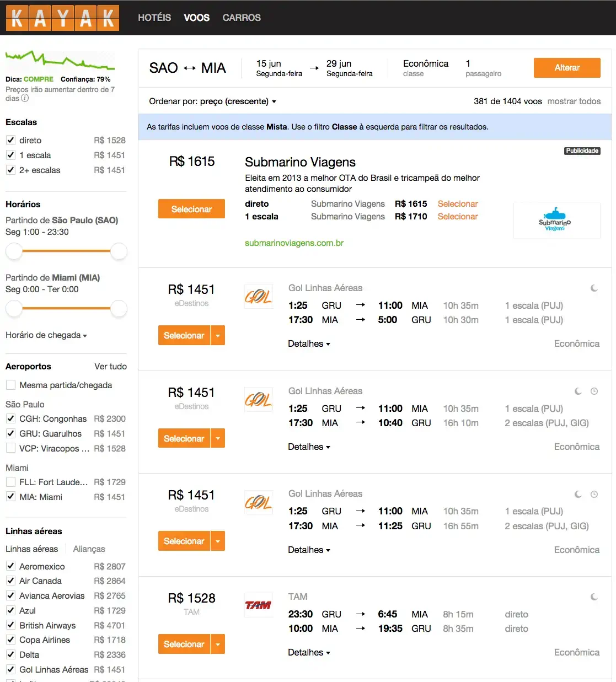
Task: Click the Gol logo on the 10:40 return flight
Action: click(x=259, y=399)
